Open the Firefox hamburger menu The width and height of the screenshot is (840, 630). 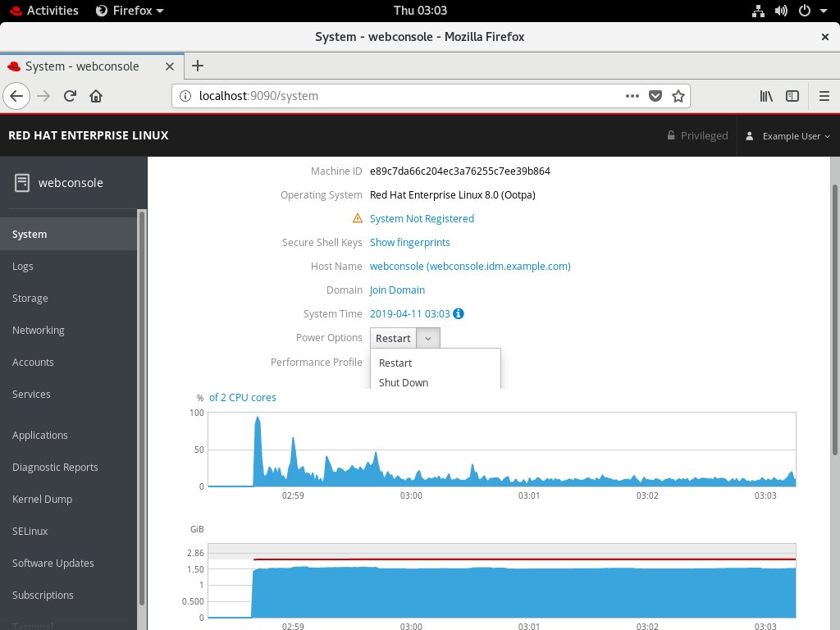824,97
